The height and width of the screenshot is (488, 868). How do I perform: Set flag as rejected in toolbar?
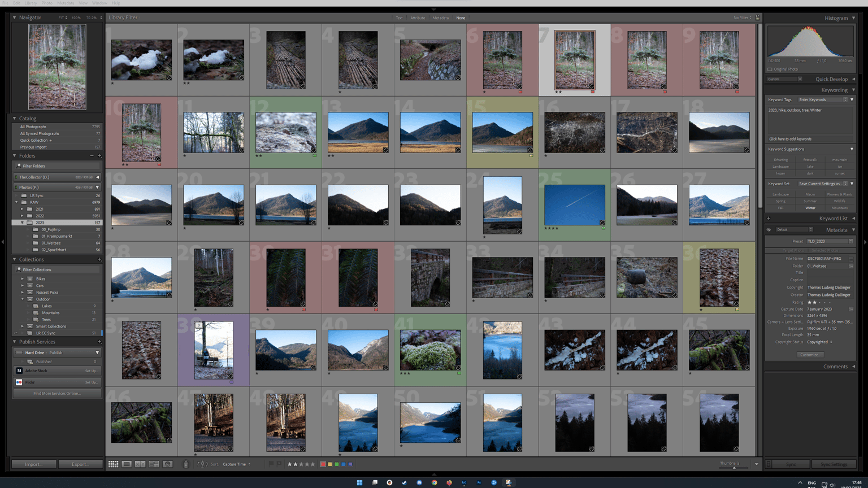tap(279, 464)
